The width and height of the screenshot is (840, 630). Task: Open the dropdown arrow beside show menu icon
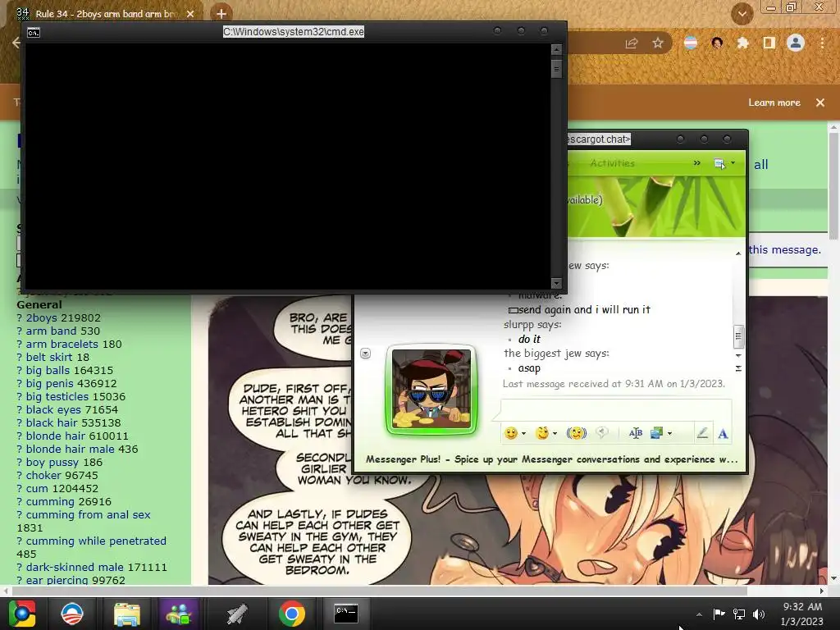733,163
